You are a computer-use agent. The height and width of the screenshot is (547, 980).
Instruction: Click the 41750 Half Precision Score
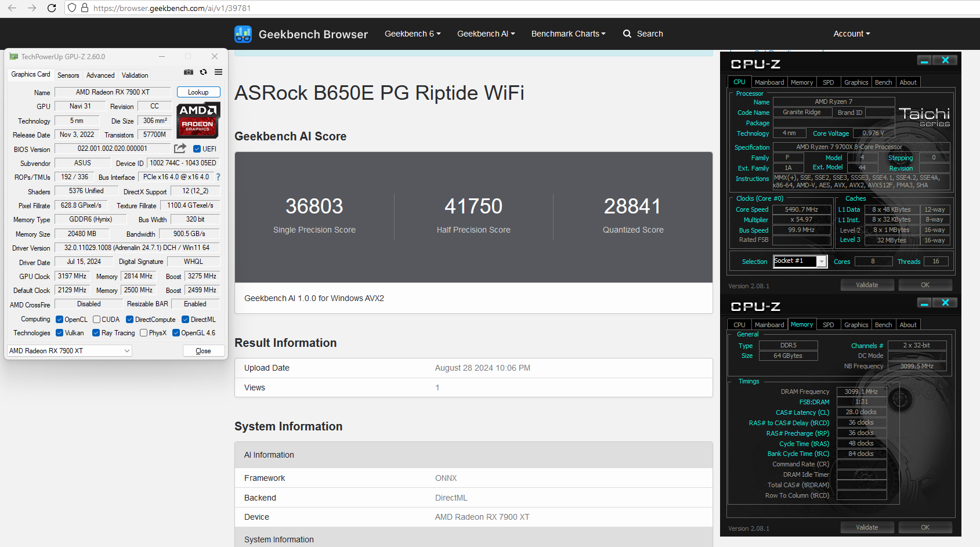(x=473, y=207)
